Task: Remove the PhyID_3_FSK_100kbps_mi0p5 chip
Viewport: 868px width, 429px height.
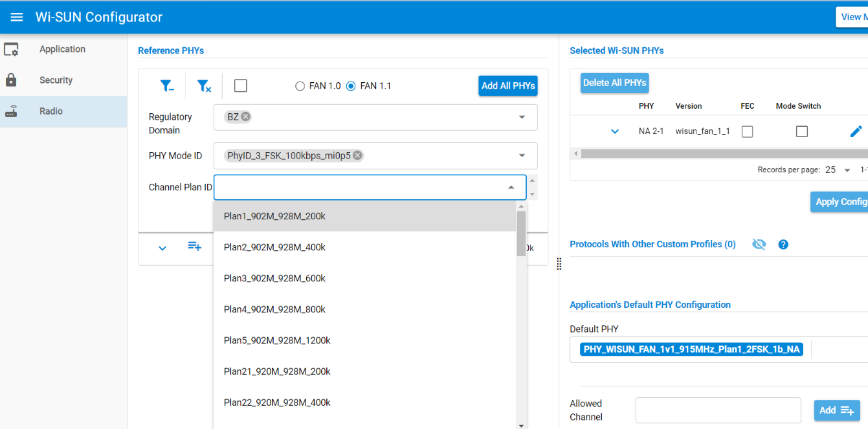Action: point(357,155)
